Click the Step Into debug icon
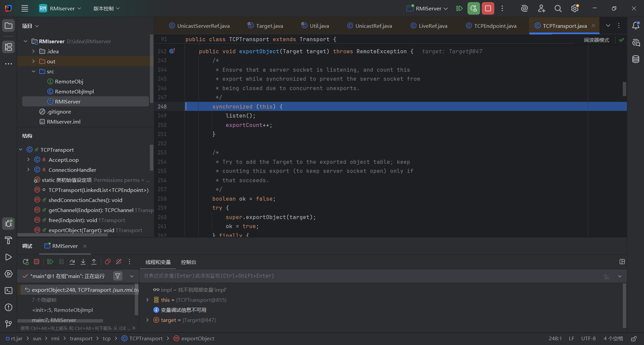 click(83, 262)
